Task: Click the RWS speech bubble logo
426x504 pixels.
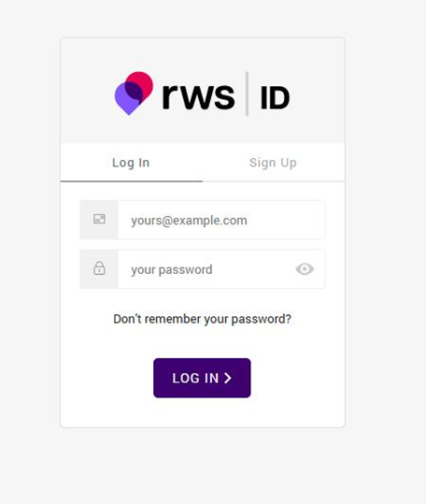Action: (x=134, y=94)
